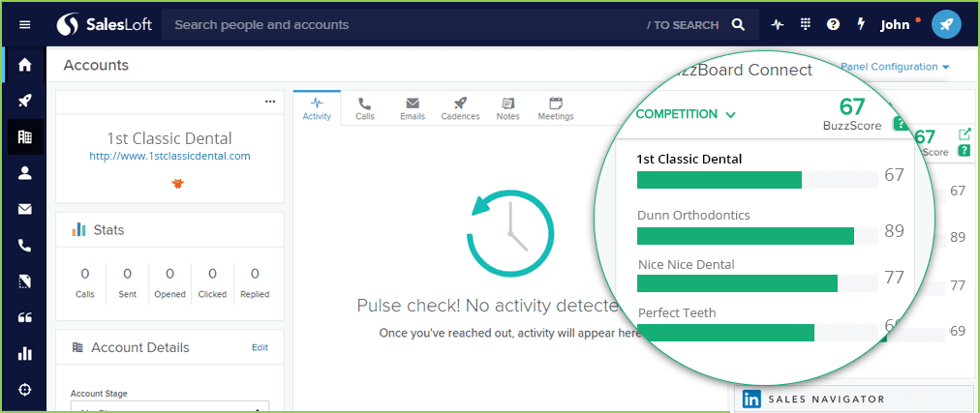Open Cadences rocket icon in sidebar
This screenshot has width=980, height=413.
(x=25, y=101)
